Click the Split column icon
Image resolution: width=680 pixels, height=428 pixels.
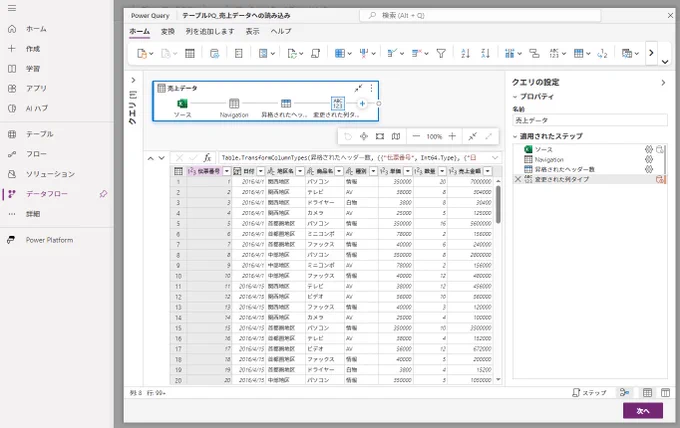[510, 53]
